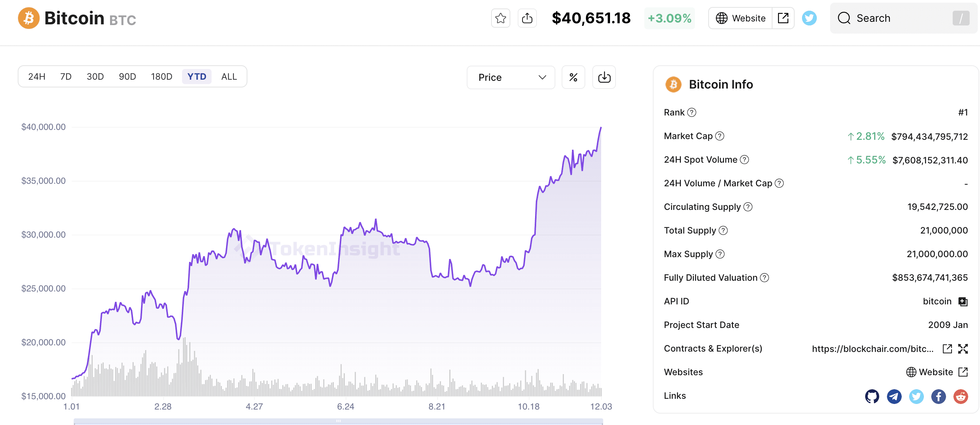Click the share icon next to the star

pyautogui.click(x=527, y=18)
